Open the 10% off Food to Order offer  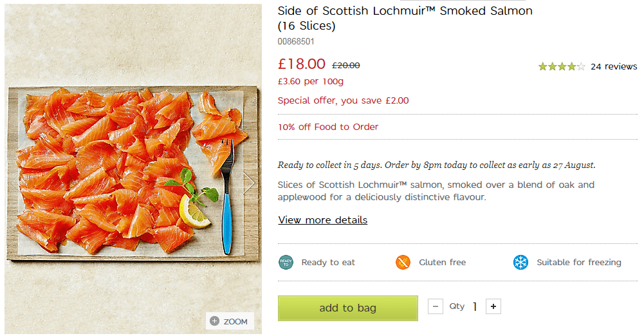point(328,127)
